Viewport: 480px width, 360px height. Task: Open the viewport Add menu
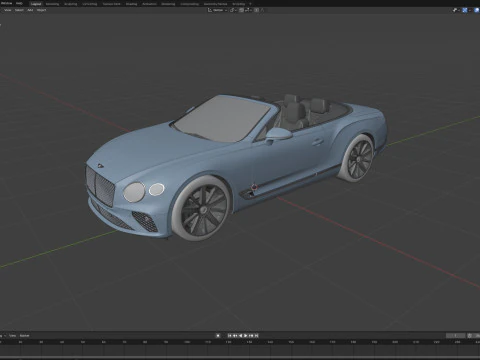tap(30, 10)
